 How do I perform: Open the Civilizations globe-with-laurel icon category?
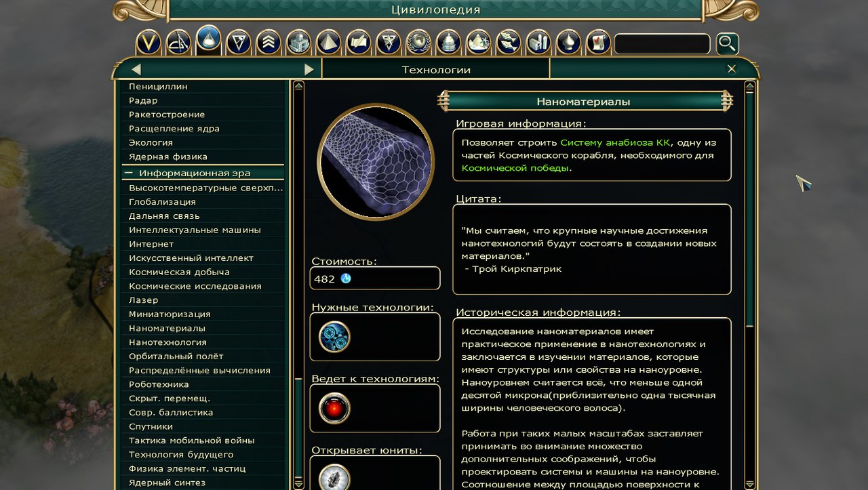point(418,43)
